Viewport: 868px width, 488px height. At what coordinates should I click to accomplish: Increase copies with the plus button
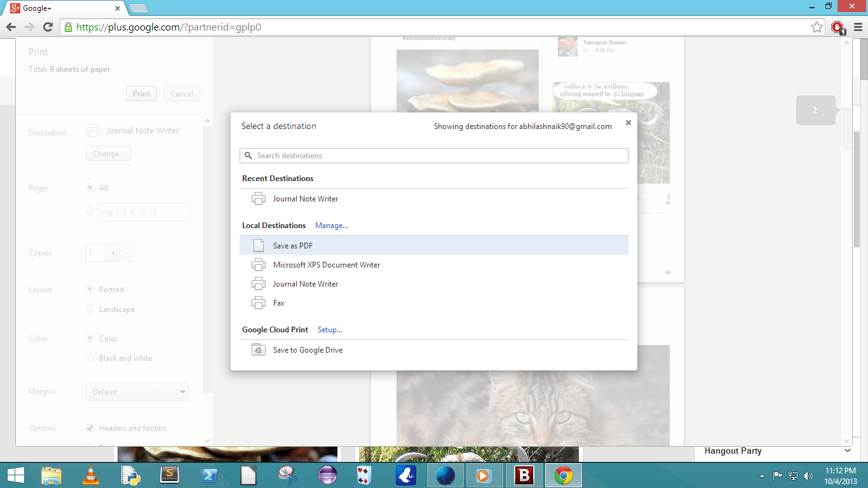(x=113, y=253)
